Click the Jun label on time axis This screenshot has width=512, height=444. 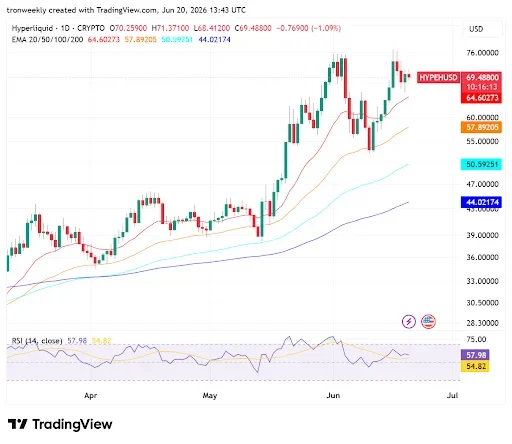(333, 396)
